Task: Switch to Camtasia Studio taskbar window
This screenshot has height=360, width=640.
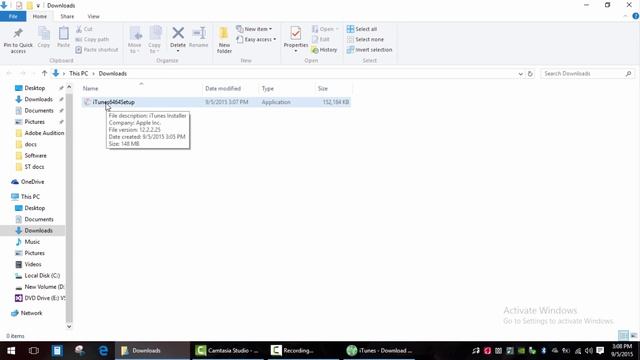Action: (228, 351)
